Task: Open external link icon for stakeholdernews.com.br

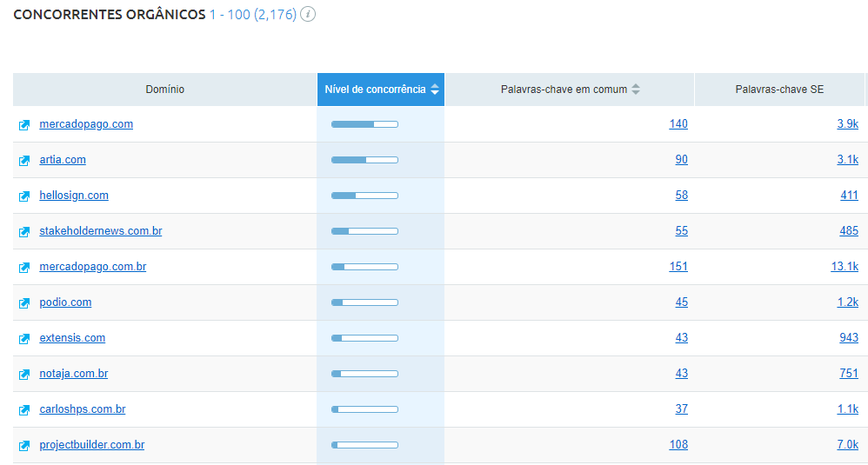Action: click(x=24, y=232)
